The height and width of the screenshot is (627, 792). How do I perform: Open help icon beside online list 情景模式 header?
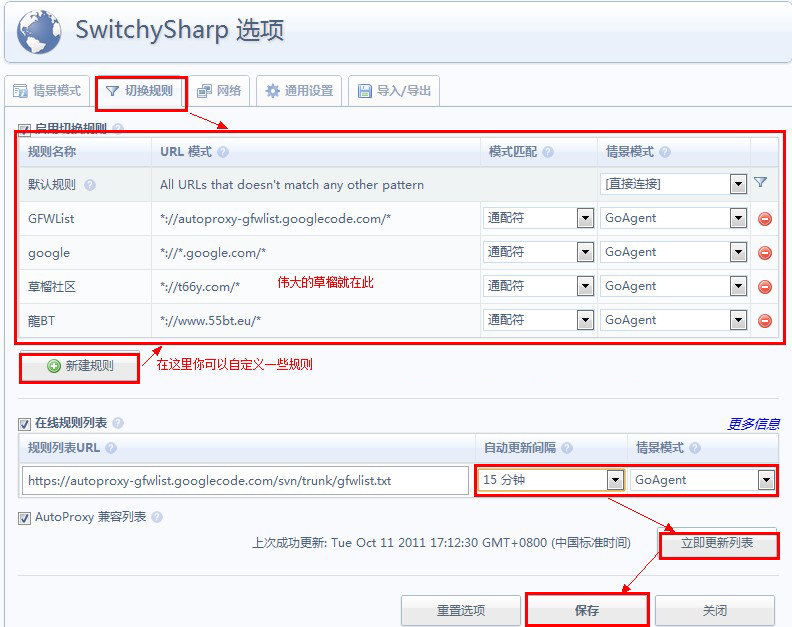pos(695,448)
